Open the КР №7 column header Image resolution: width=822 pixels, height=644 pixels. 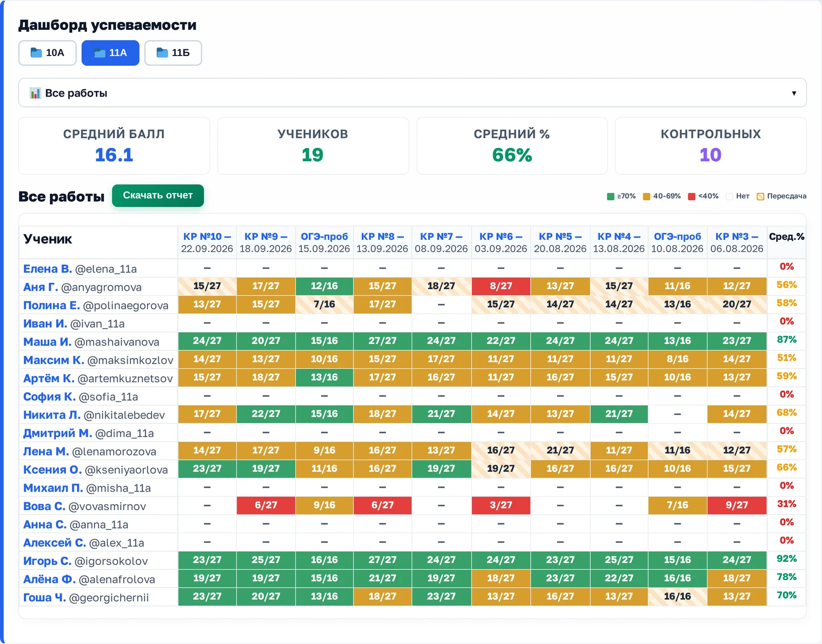441,242
